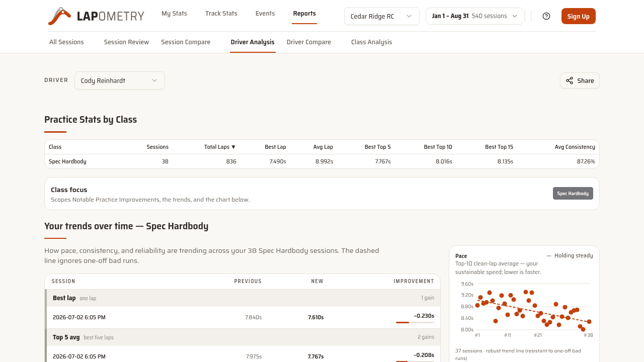Viewport: 644px width, 362px height.
Task: Go to the Class Analysis tab
Action: pyautogui.click(x=371, y=42)
